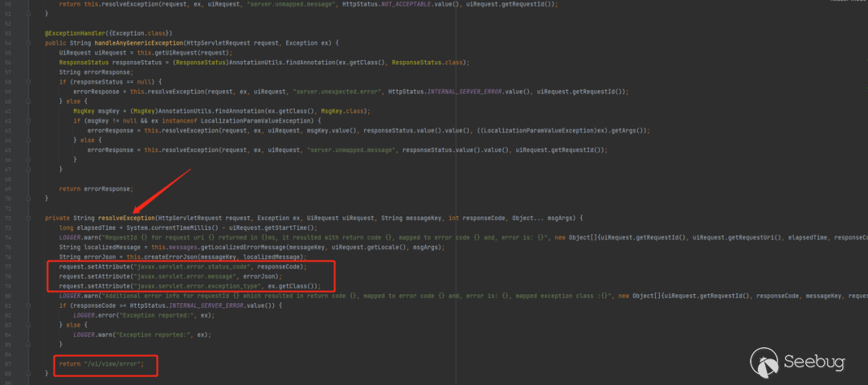
Task: Click "Exception reported:" string on line 84
Action: 156,334
